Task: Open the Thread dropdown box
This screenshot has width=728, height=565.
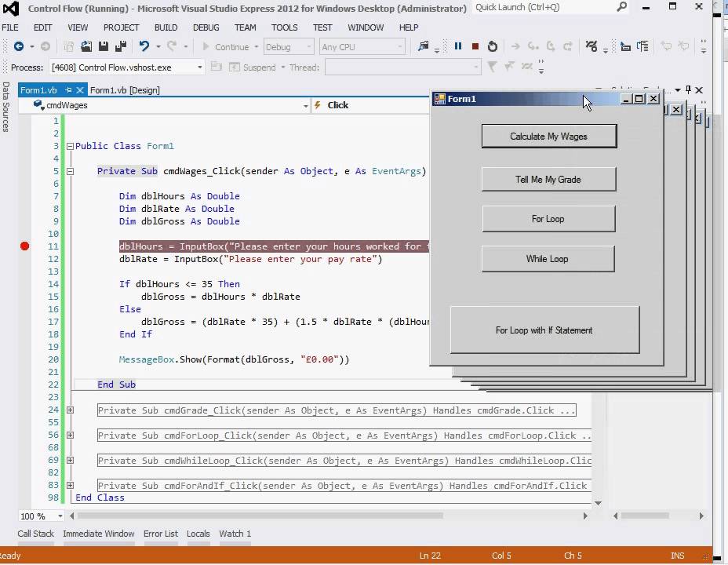Action: click(402, 67)
